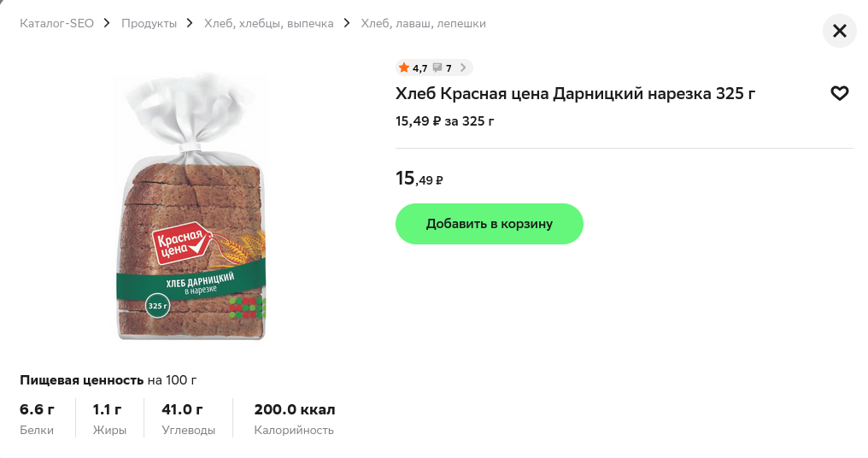Viewport: 868px width, 458px height.
Task: Click the 4,7 rating value
Action: (x=419, y=68)
